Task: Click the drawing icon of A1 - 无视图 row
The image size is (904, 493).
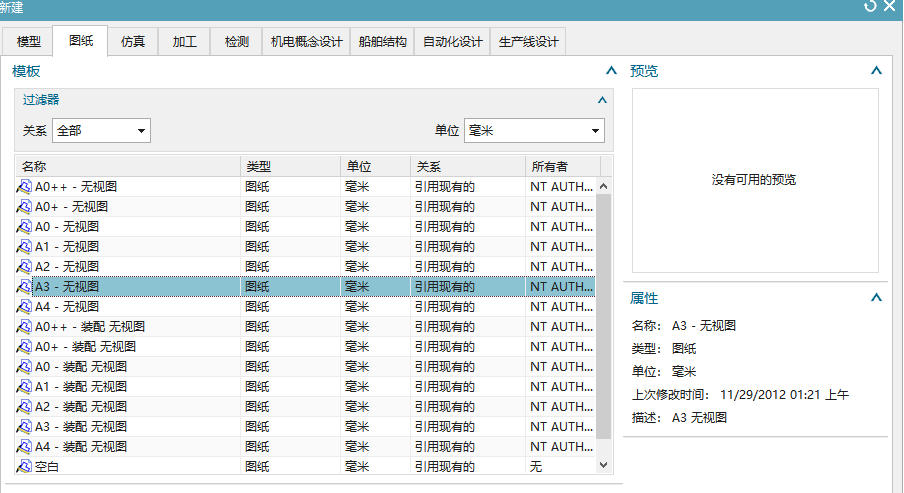Action: click(24, 247)
